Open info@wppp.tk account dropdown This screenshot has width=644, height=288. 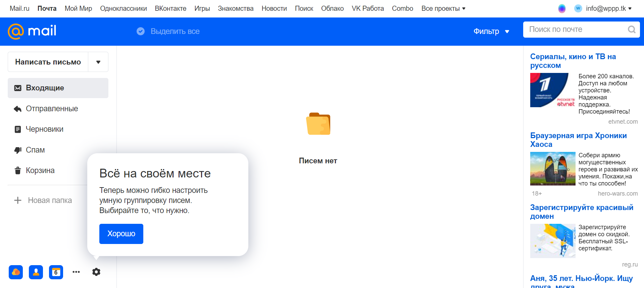[x=609, y=8]
